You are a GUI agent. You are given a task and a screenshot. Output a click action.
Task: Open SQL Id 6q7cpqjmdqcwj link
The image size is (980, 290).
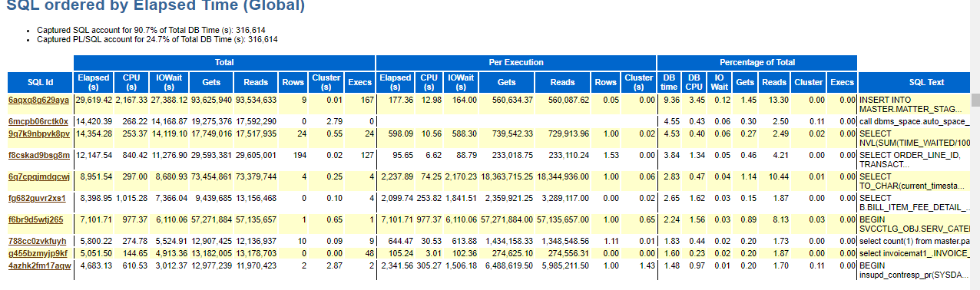tap(38, 176)
